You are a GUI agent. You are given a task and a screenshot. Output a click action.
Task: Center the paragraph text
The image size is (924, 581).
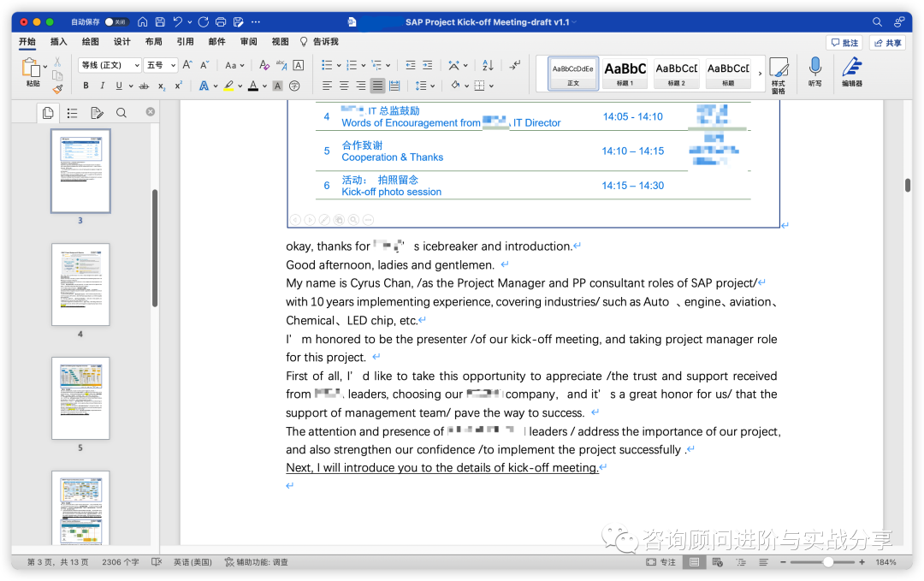coord(344,86)
